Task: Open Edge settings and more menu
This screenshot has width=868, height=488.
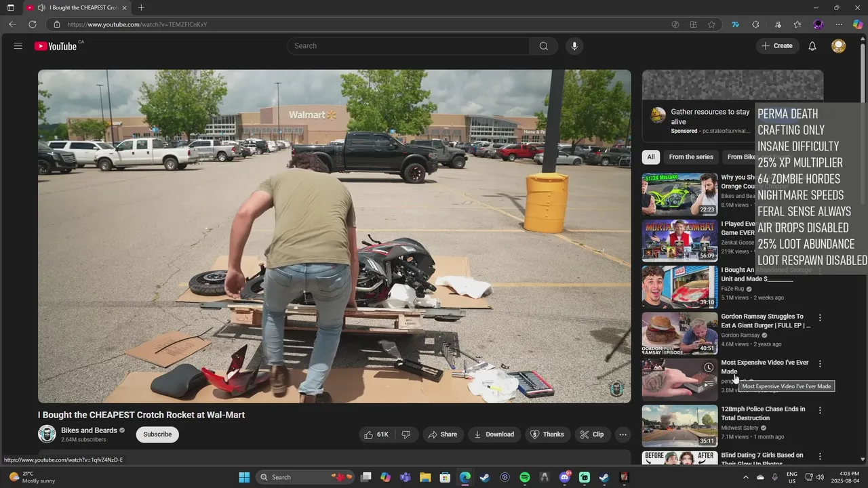Action: point(839,24)
